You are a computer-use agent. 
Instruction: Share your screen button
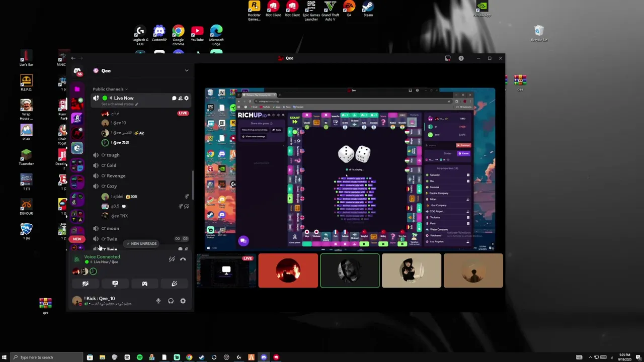115,284
